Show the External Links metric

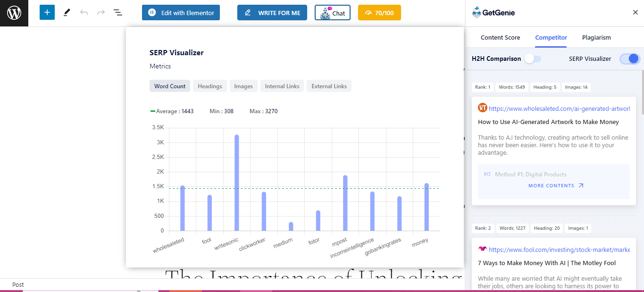point(329,86)
